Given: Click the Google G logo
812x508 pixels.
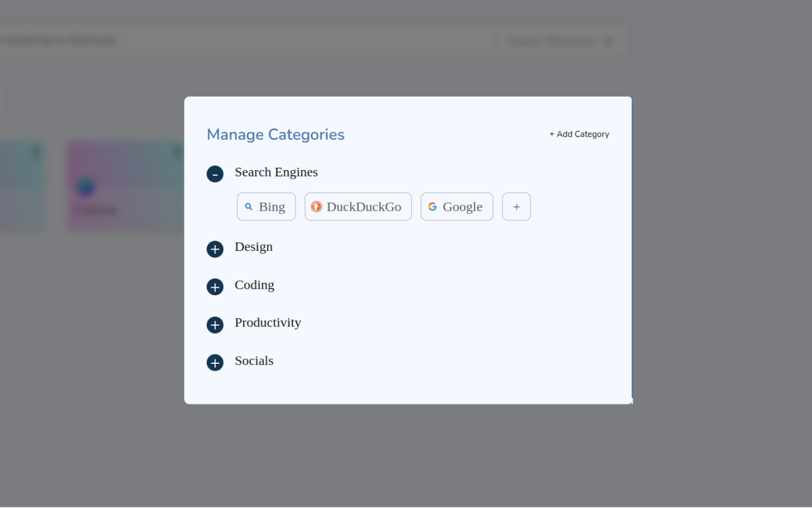Looking at the screenshot, I should (x=433, y=207).
